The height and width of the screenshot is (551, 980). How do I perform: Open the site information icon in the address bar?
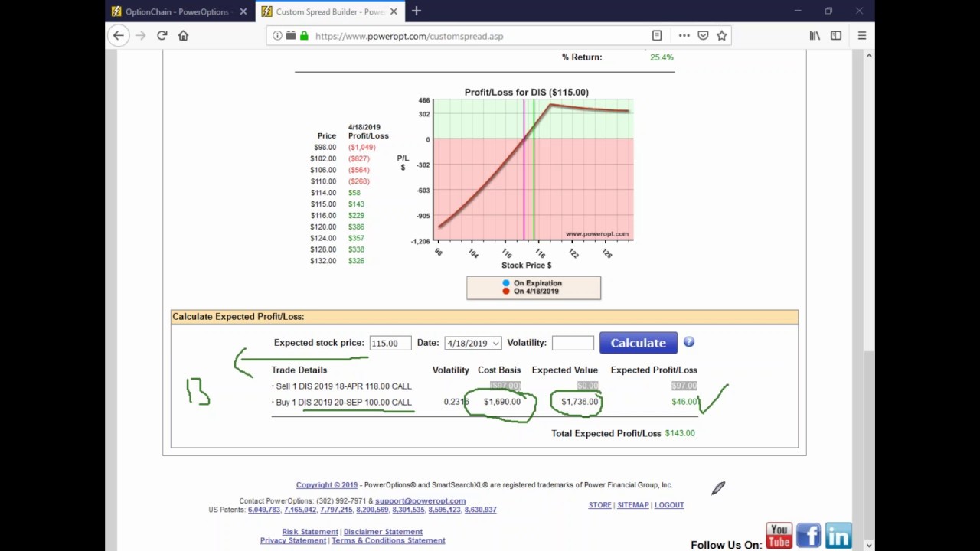[277, 36]
